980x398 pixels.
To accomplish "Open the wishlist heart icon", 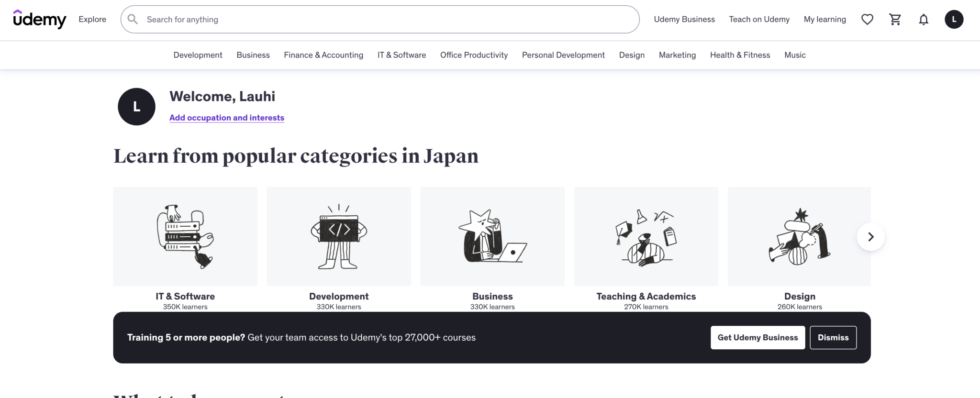I will pos(867,19).
